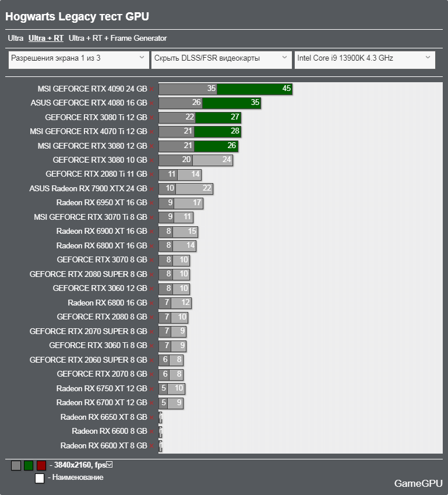Click the gray legend color swatch
Image resolution: width=448 pixels, height=495 pixels.
pyautogui.click(x=16, y=465)
